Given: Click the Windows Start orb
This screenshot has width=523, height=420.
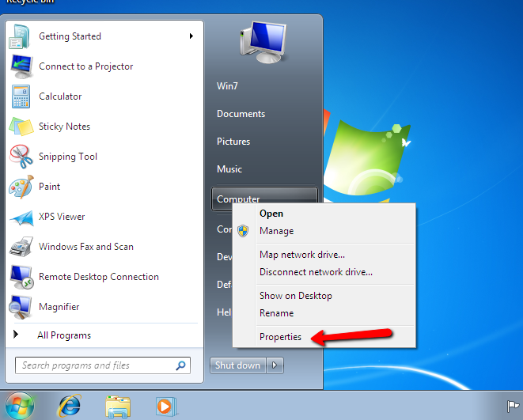Looking at the screenshot, I should pos(19,407).
